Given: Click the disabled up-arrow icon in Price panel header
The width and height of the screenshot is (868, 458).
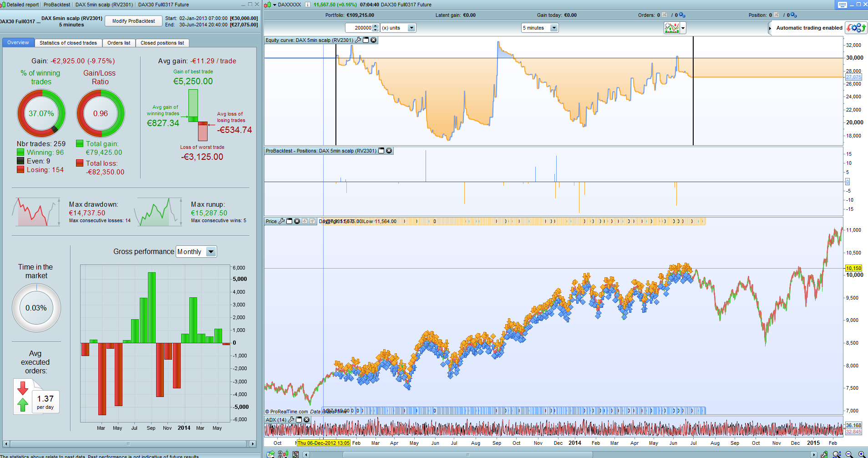Looking at the screenshot, I should click(x=313, y=221).
